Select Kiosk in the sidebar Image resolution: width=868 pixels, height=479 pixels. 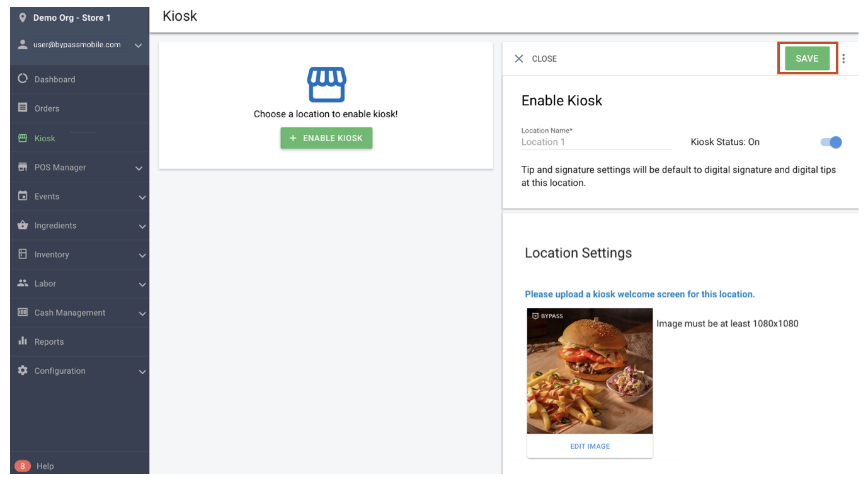pyautogui.click(x=80, y=138)
